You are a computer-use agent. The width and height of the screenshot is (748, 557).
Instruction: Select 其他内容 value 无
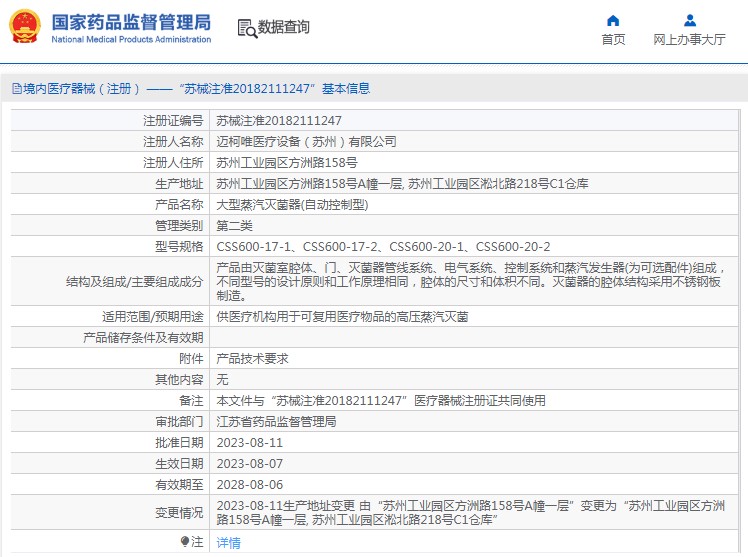click(222, 380)
